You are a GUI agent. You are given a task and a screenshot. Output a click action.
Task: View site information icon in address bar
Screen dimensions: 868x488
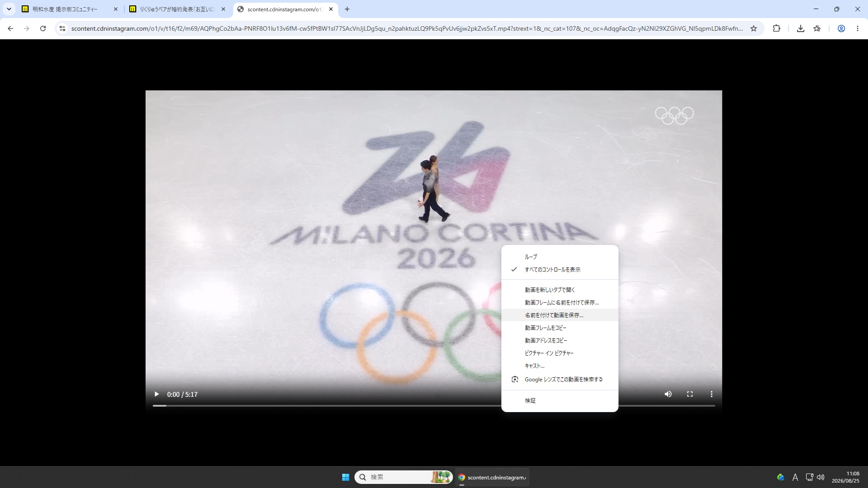coord(62,28)
